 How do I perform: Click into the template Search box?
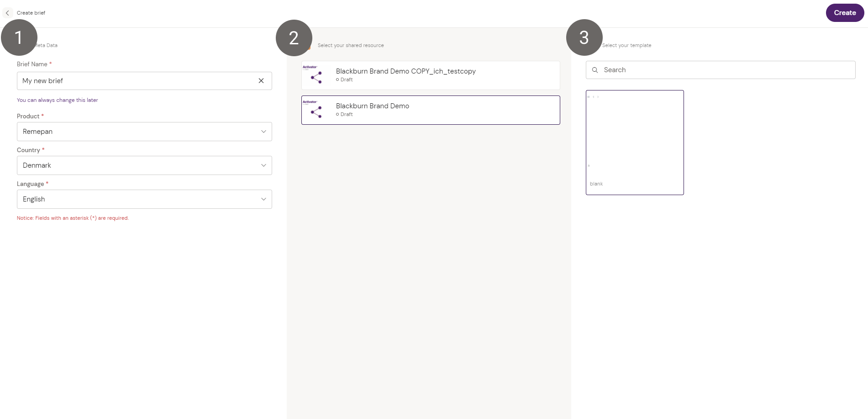726,70
